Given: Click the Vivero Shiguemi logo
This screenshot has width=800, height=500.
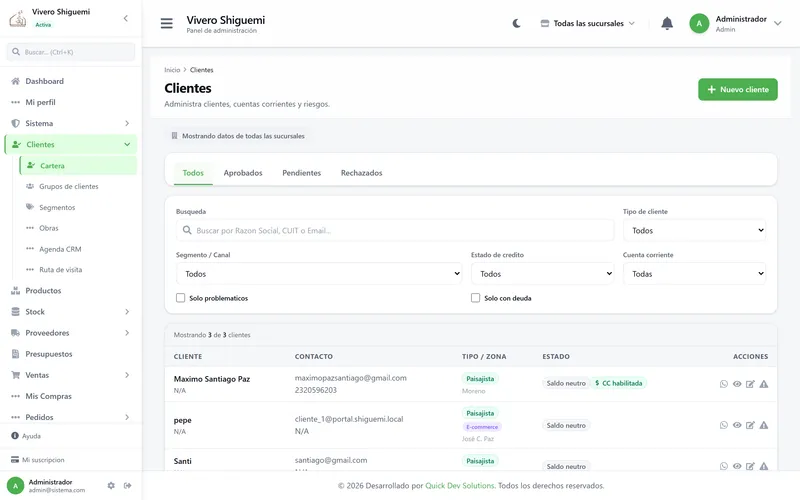Looking at the screenshot, I should click(18, 19).
